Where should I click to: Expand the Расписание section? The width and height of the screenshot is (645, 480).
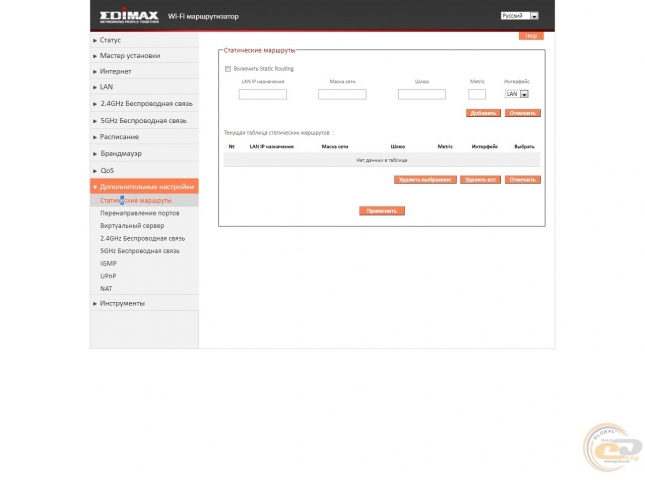click(x=144, y=137)
